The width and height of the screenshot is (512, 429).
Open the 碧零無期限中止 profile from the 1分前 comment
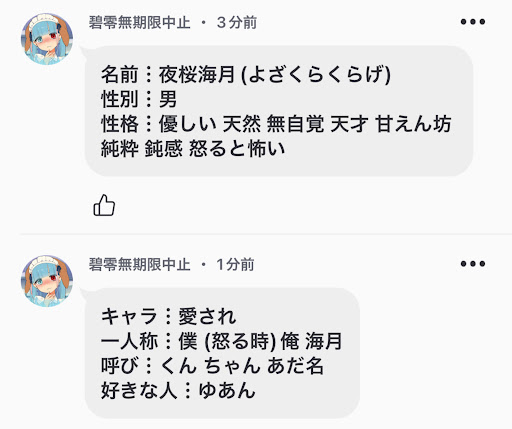139,265
